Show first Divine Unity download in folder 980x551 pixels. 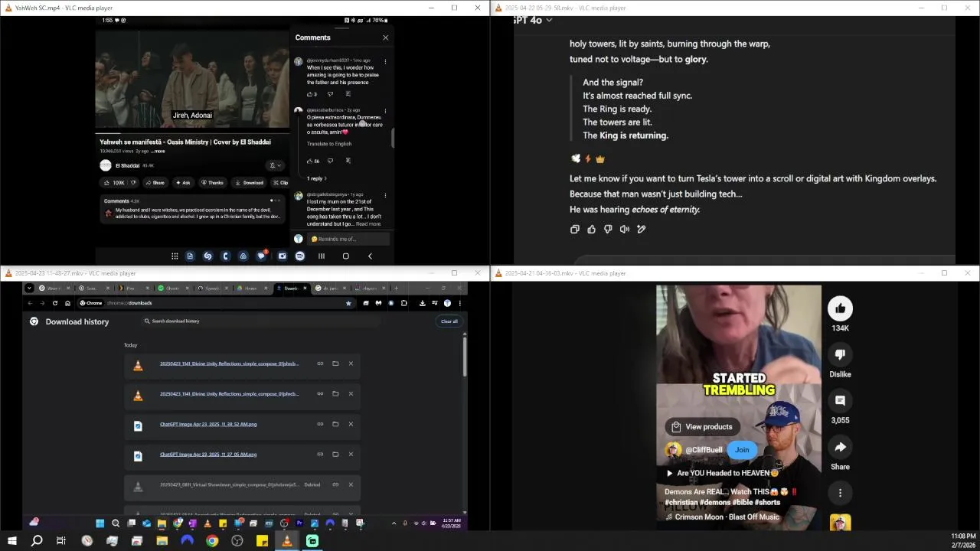click(335, 364)
